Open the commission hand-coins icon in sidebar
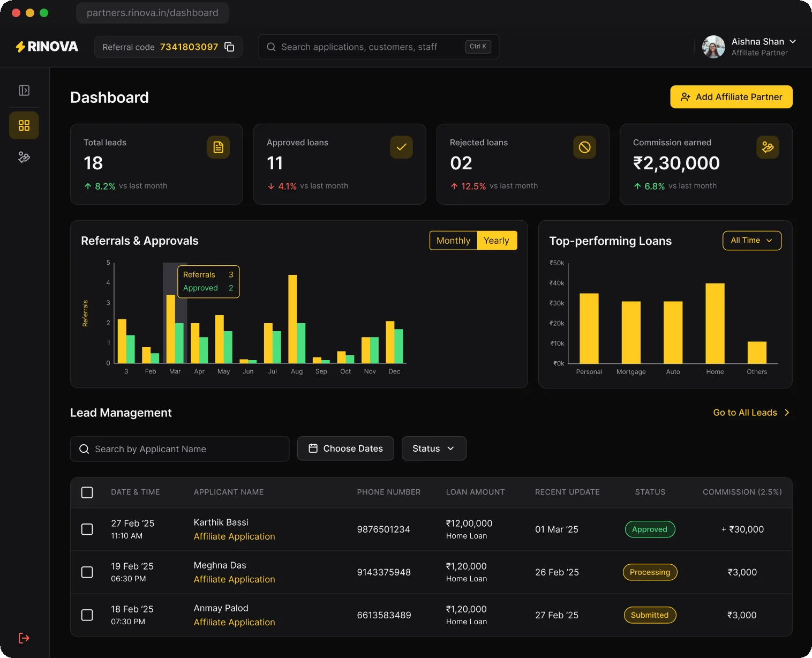The height and width of the screenshot is (658, 812). click(x=24, y=157)
